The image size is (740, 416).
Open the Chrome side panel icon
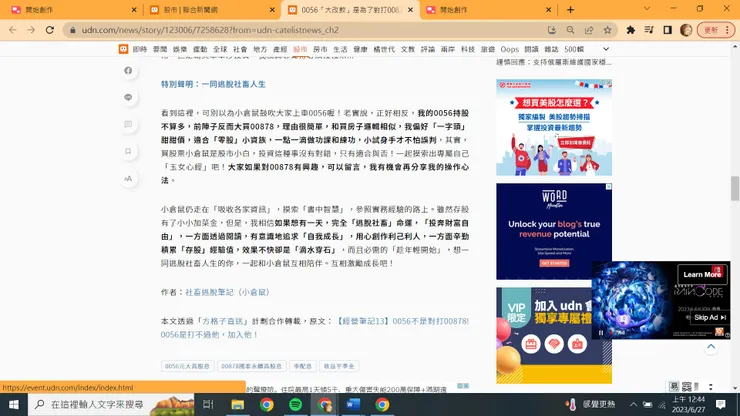click(667, 30)
